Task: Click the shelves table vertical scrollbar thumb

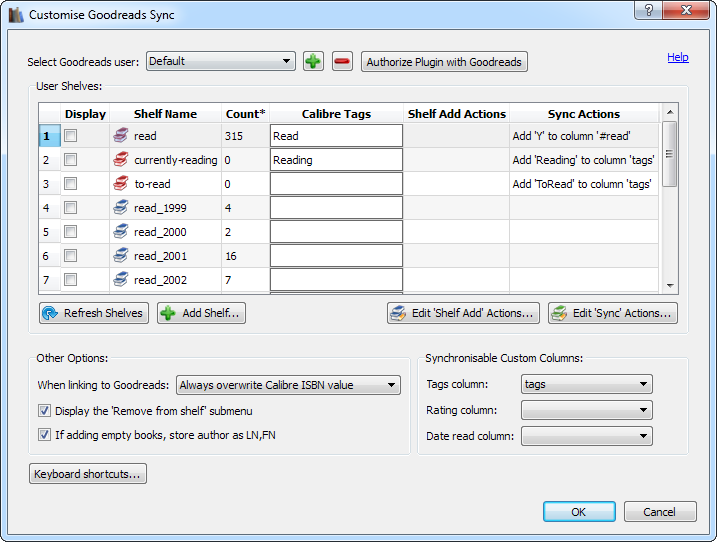Action: point(669,154)
